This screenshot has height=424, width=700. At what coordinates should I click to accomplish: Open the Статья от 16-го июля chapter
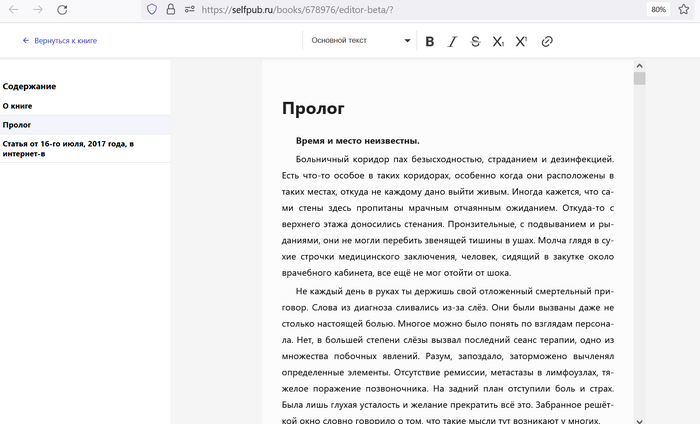(68, 149)
